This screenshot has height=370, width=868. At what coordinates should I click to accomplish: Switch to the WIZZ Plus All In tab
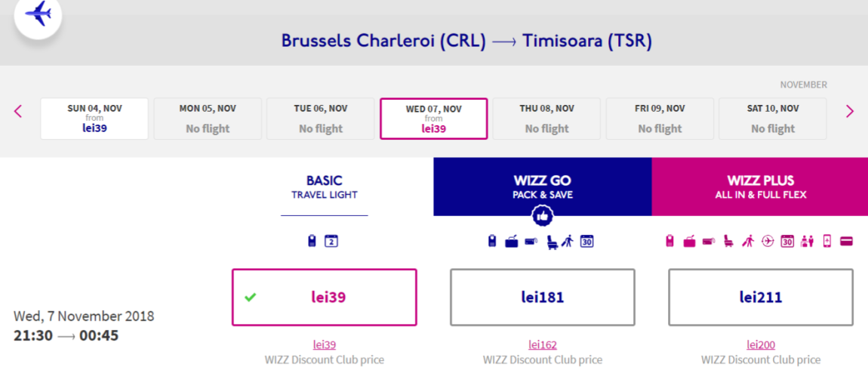(x=760, y=187)
